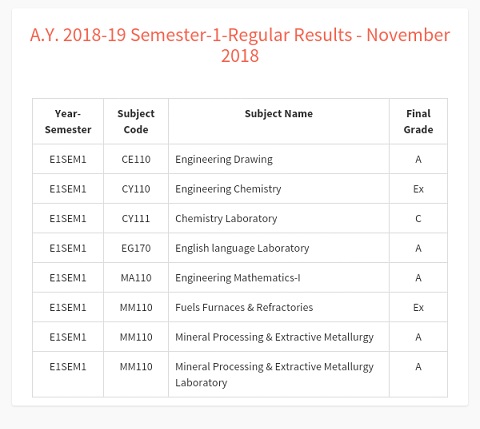Select the CY110 subject code cell
The height and width of the screenshot is (429, 480).
click(136, 189)
